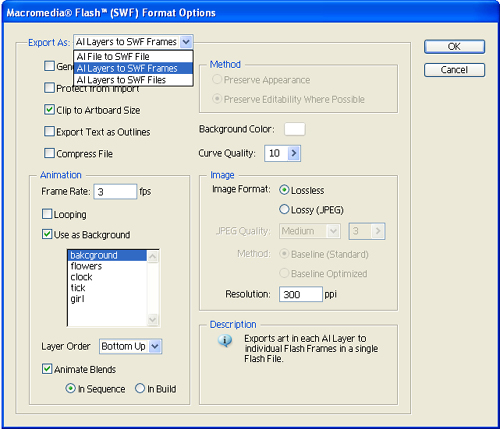Click the OK button

454,46
